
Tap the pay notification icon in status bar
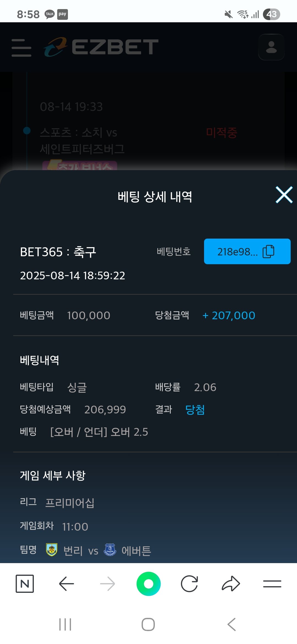point(62,14)
